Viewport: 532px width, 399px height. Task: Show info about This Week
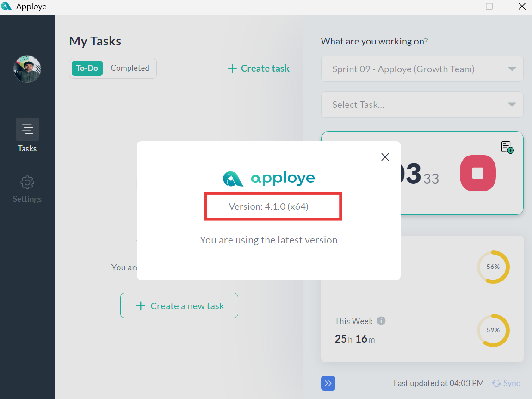pyautogui.click(x=381, y=321)
